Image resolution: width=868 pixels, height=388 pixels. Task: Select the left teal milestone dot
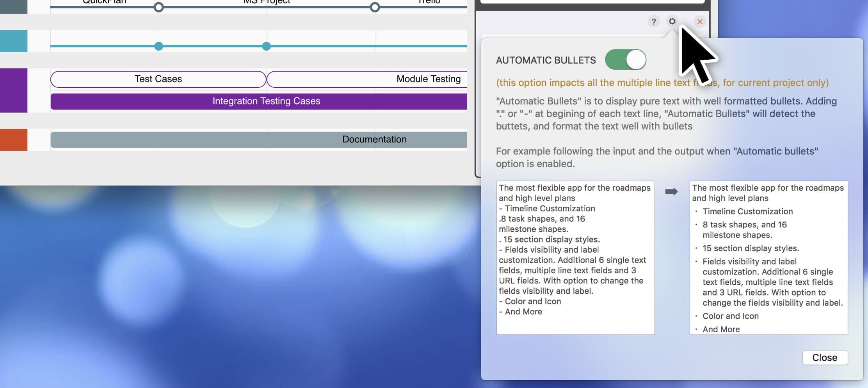[158, 46]
